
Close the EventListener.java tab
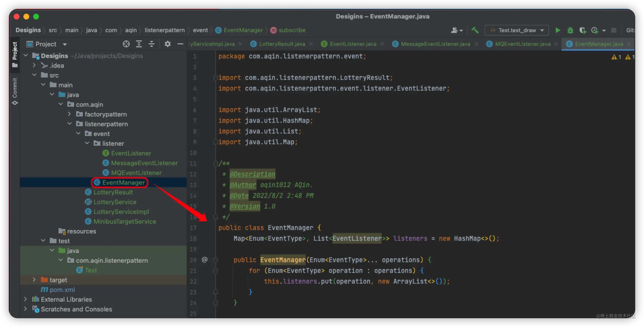(x=382, y=44)
